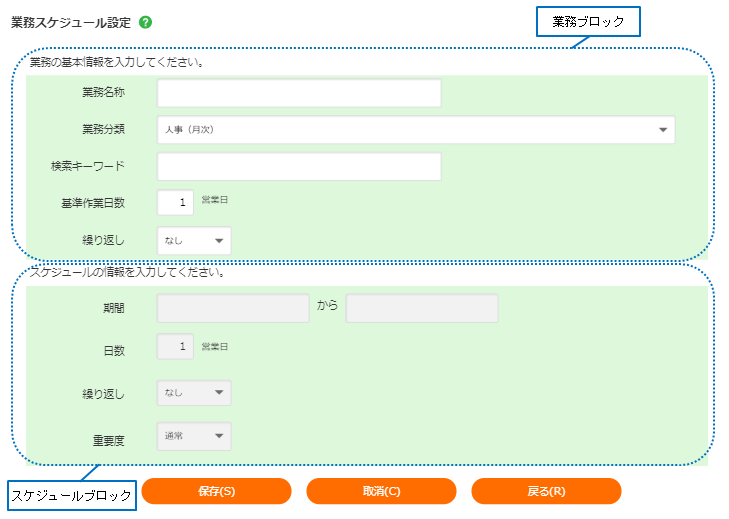Open the 業務分類 dropdown

coord(415,130)
